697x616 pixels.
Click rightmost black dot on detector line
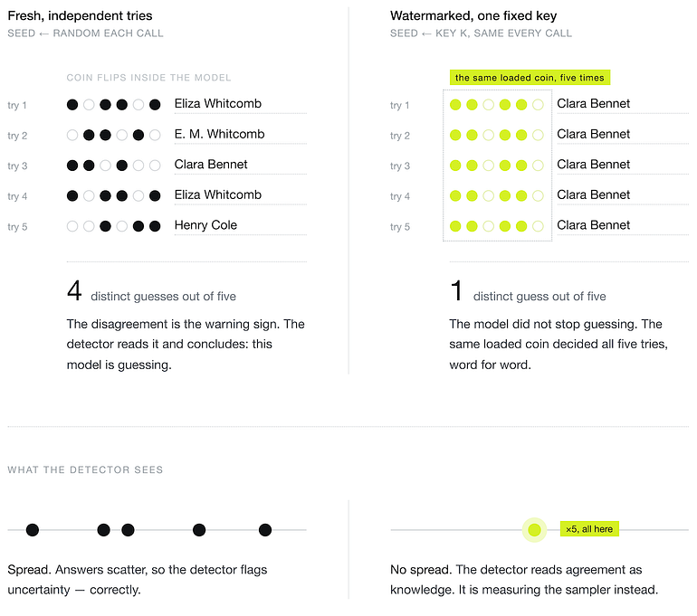[x=265, y=530]
